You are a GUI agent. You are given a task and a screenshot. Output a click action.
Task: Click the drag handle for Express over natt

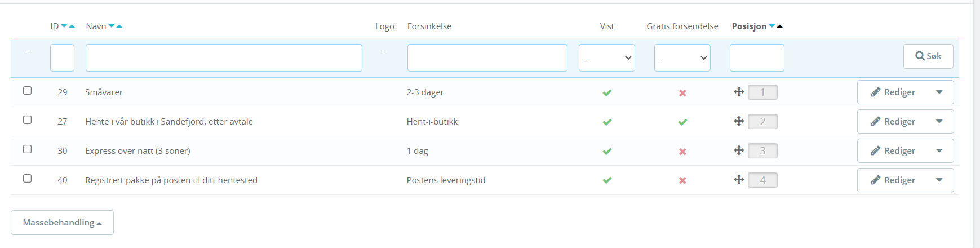click(x=739, y=150)
